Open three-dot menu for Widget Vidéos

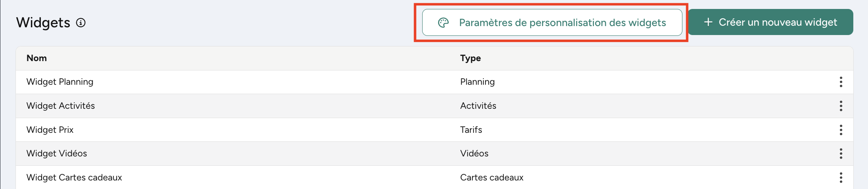click(x=841, y=154)
